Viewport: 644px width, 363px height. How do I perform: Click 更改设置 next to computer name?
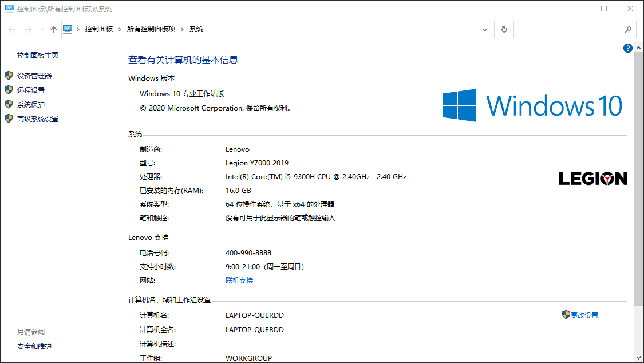point(584,315)
